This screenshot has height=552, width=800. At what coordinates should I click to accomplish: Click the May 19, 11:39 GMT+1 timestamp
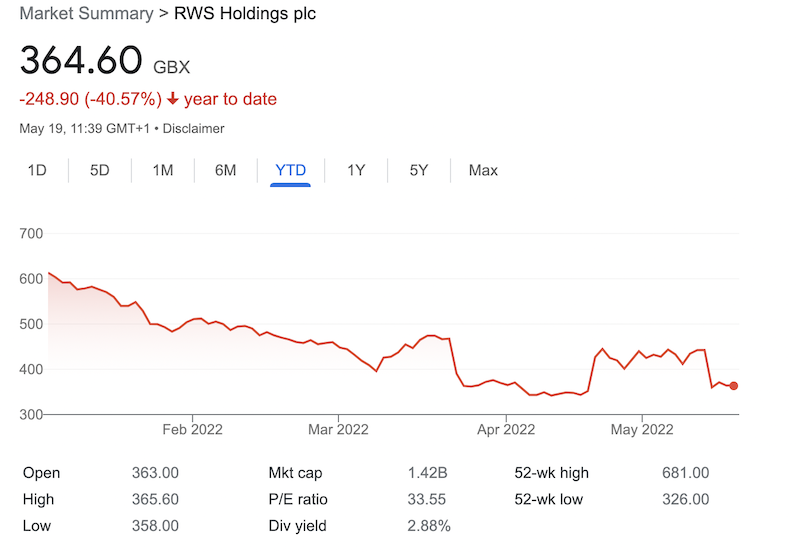pyautogui.click(x=85, y=129)
